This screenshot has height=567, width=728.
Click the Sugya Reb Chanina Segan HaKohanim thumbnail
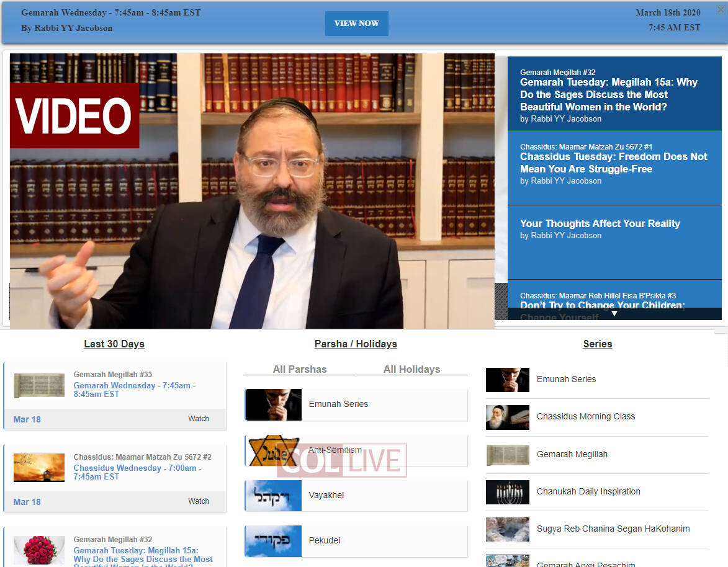pyautogui.click(x=507, y=529)
